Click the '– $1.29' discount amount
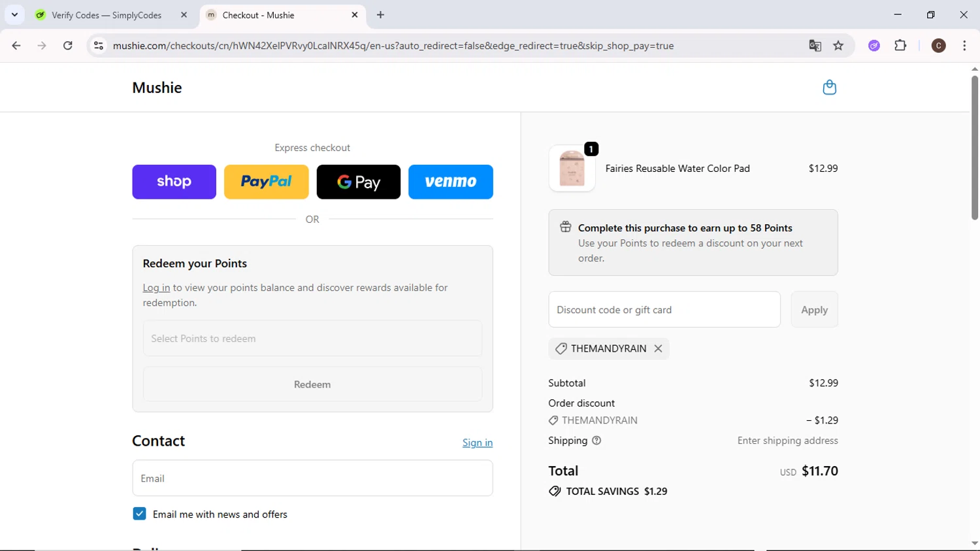This screenshot has width=980, height=551. click(822, 420)
